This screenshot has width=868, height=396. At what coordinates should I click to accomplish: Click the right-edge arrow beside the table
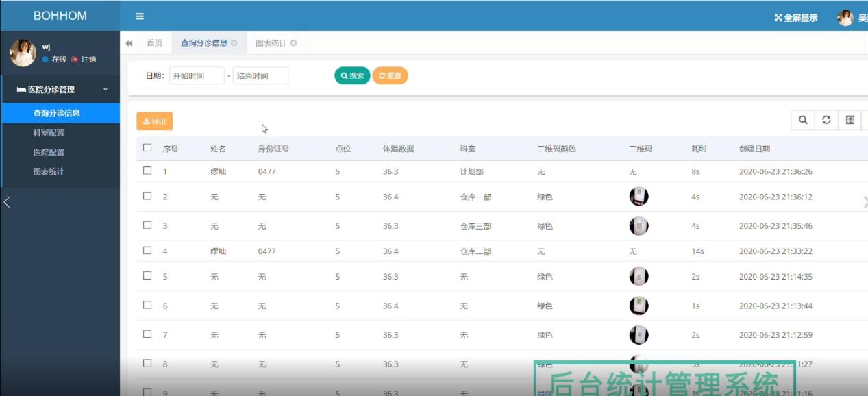pyautogui.click(x=864, y=202)
